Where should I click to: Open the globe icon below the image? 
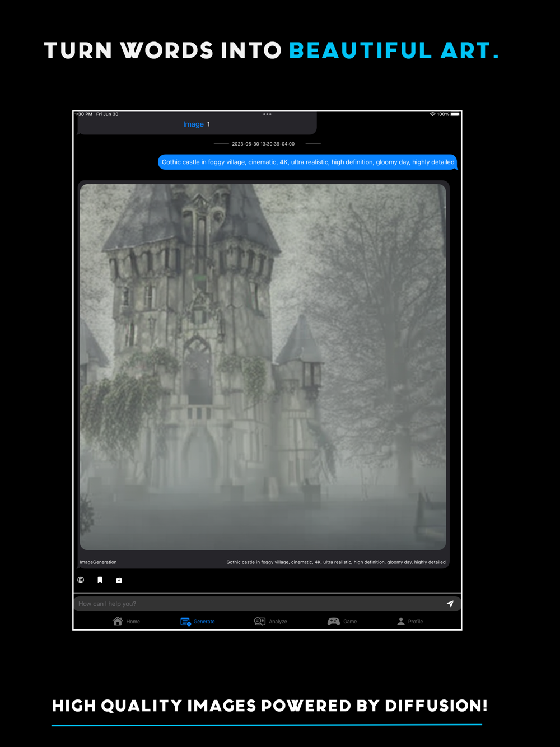(x=81, y=580)
